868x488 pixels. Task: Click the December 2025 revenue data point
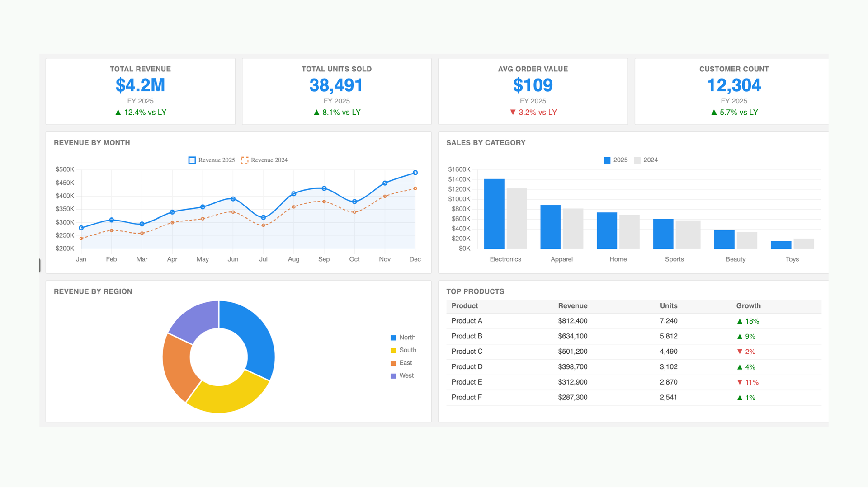pos(415,173)
